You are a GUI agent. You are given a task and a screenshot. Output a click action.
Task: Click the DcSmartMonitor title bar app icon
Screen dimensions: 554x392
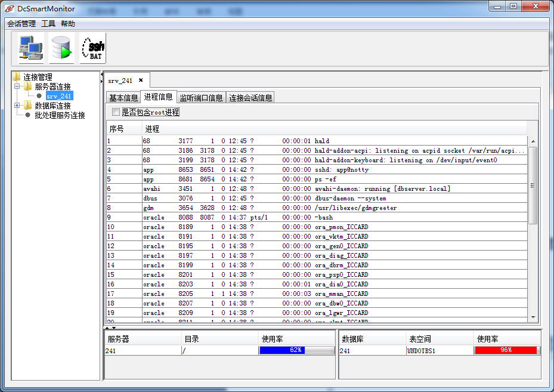10,8
